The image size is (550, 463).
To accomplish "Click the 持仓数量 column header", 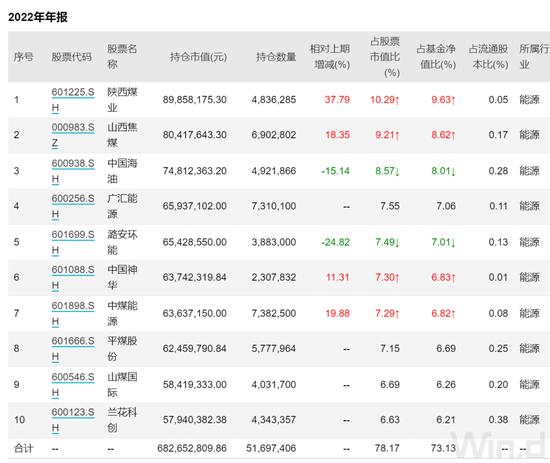I will pyautogui.click(x=276, y=57).
